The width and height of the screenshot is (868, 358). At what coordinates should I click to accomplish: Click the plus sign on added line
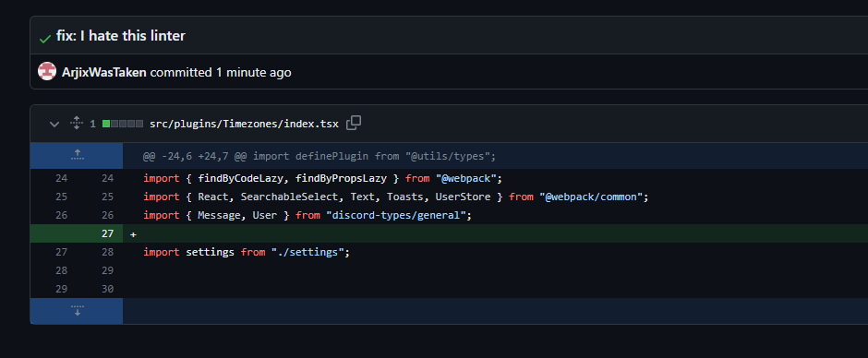point(133,234)
